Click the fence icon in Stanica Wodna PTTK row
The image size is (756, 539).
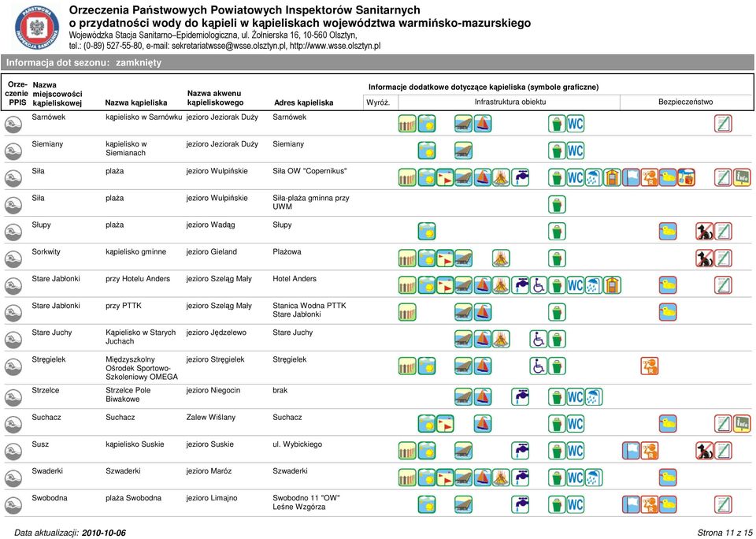(x=407, y=312)
